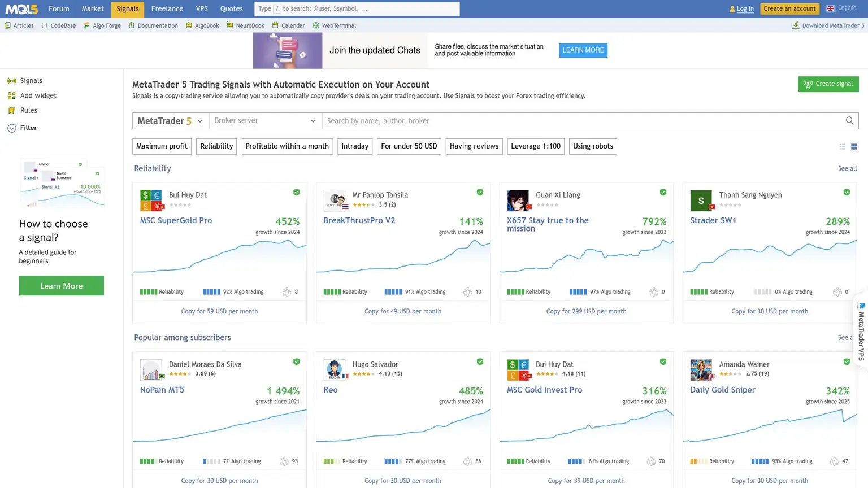Toggle the Having reviews filter
The image size is (868, 488).
[474, 146]
